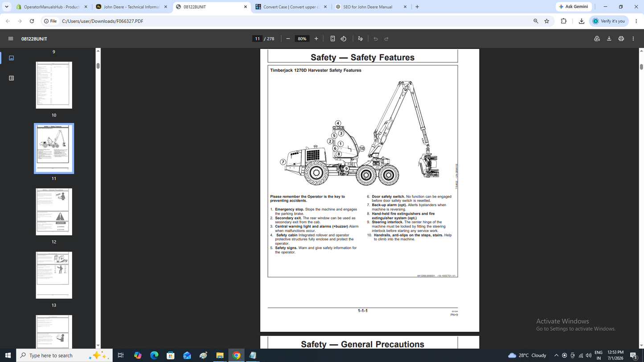Click the Verify it's you profile button
644x362 pixels.
(x=609, y=21)
